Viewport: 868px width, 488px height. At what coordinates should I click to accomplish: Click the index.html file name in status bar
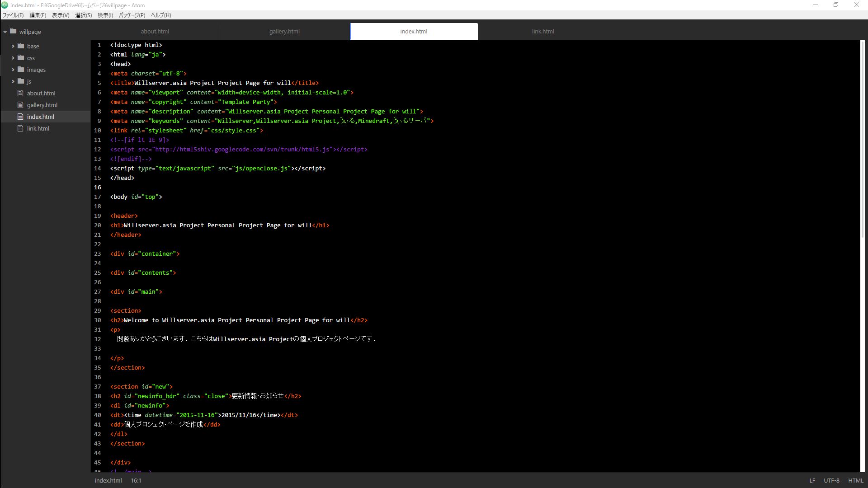pos(108,480)
